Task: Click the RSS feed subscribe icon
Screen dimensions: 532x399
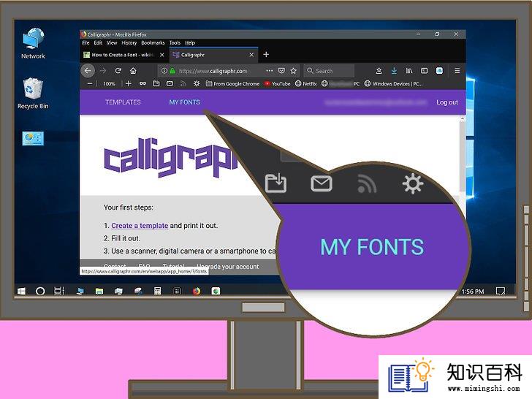Action: pos(183,83)
